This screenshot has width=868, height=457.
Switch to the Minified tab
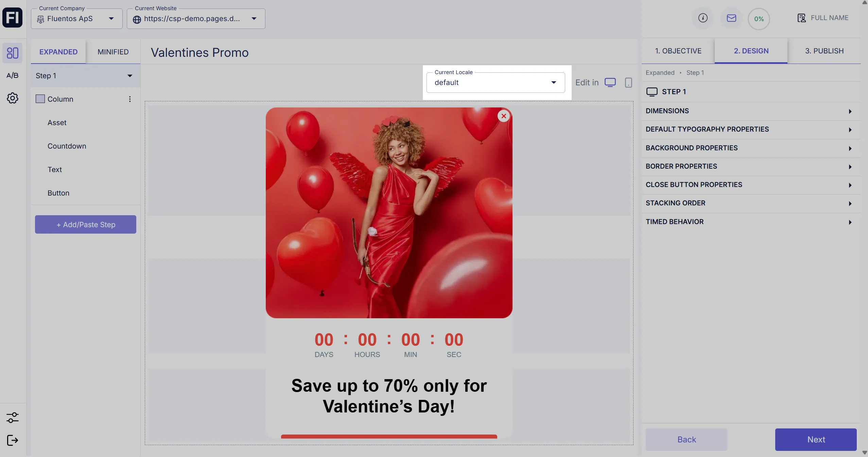[113, 52]
